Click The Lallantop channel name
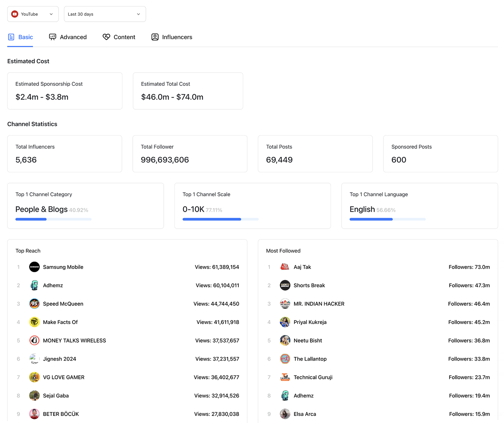 coord(310,359)
